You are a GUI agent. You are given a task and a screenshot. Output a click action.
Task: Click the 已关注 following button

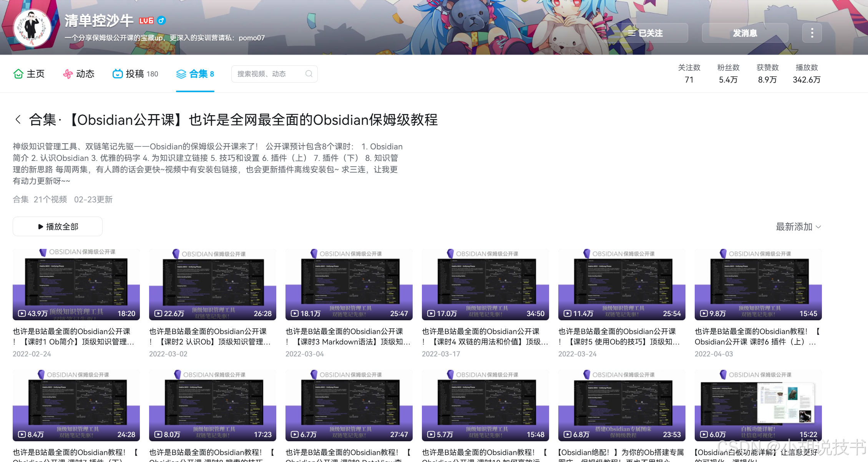point(645,33)
